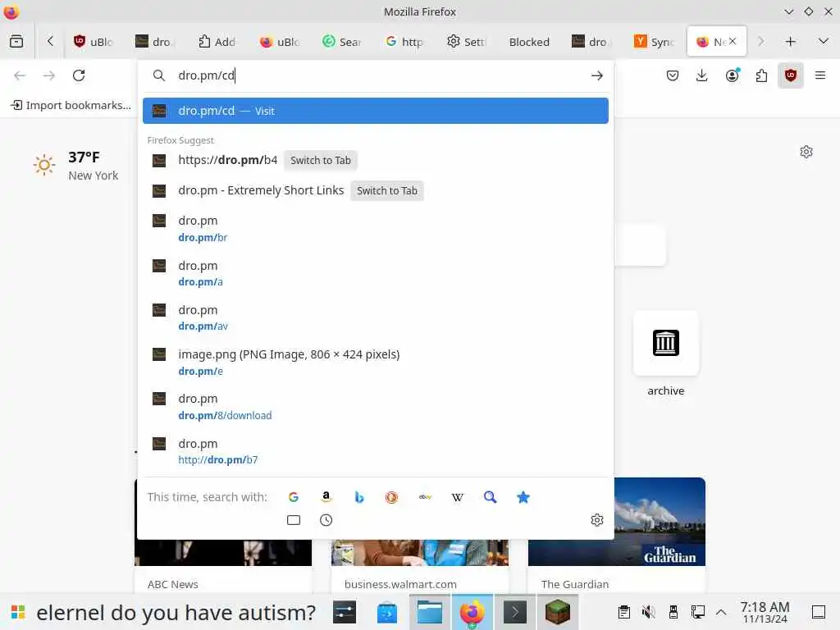Open the file manager in taskbar
The height and width of the screenshot is (630, 840).
(x=430, y=612)
